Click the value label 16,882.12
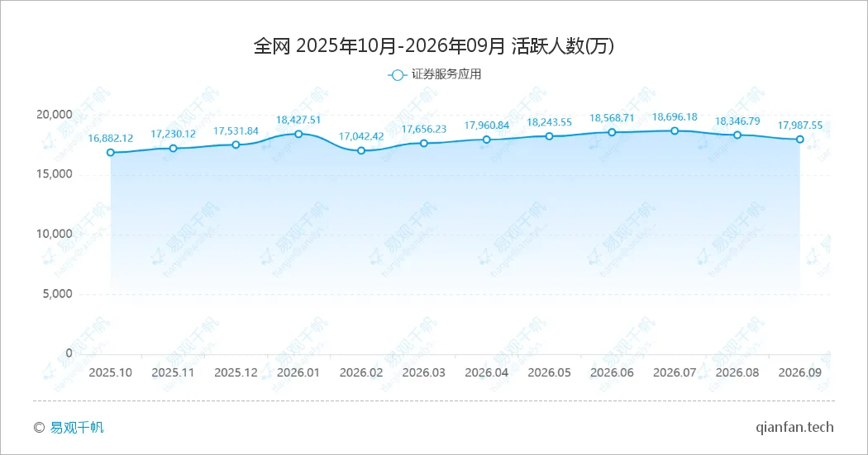Screen dimensions: 868x455 pyautogui.click(x=111, y=138)
